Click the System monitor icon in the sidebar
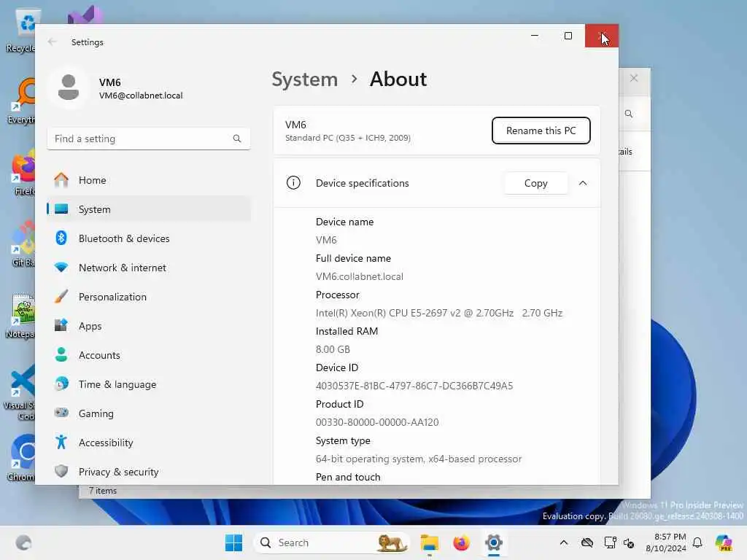 (x=61, y=209)
